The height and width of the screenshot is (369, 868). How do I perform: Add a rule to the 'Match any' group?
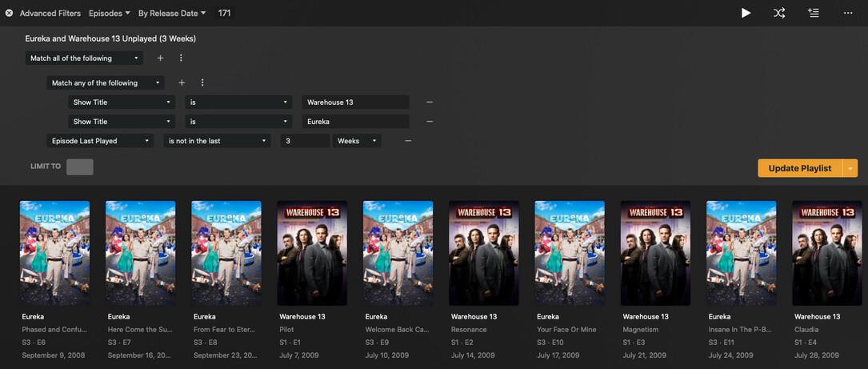coord(182,83)
